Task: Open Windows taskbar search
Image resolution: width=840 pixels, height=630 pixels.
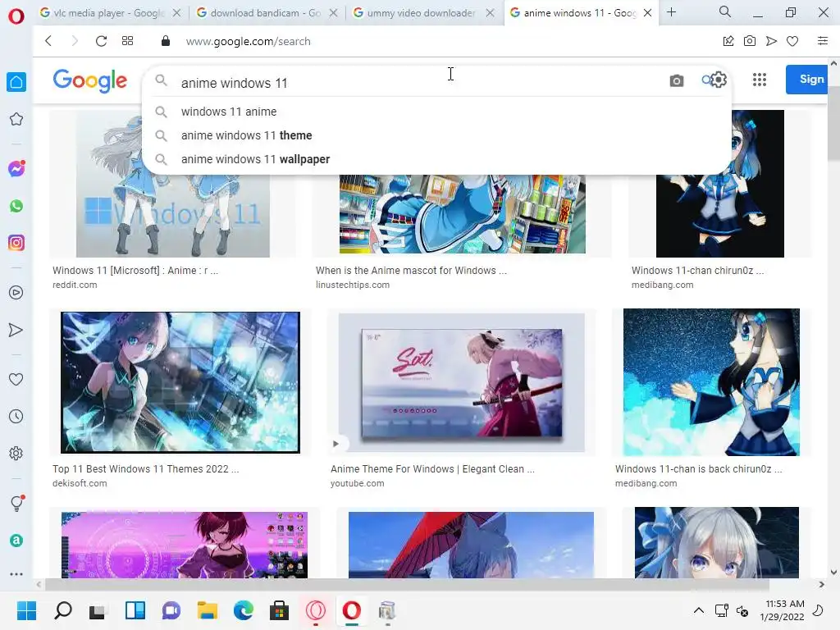Action: (63, 610)
